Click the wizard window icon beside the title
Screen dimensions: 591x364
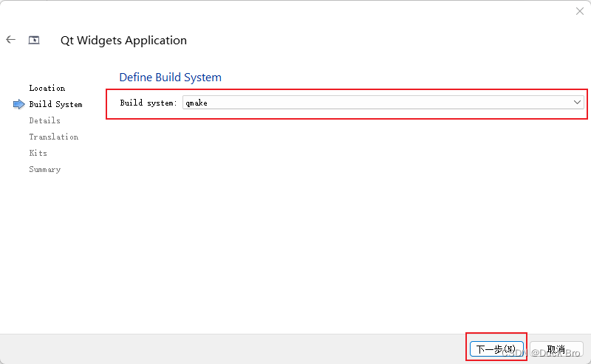[x=34, y=40]
